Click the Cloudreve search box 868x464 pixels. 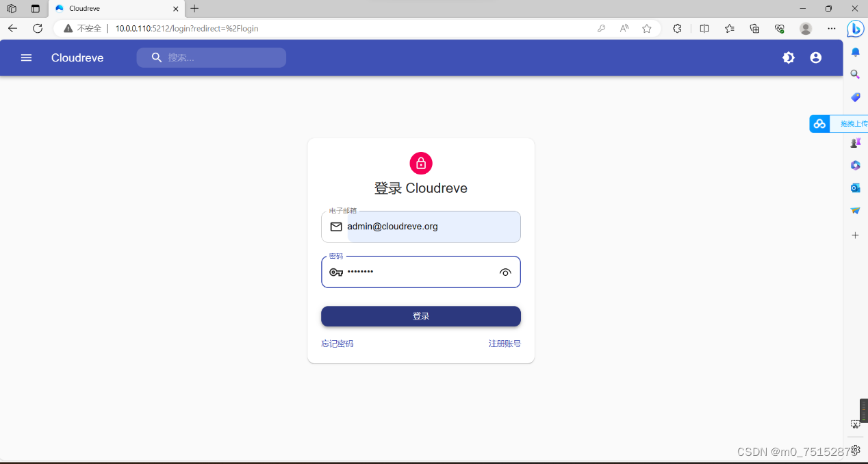211,57
